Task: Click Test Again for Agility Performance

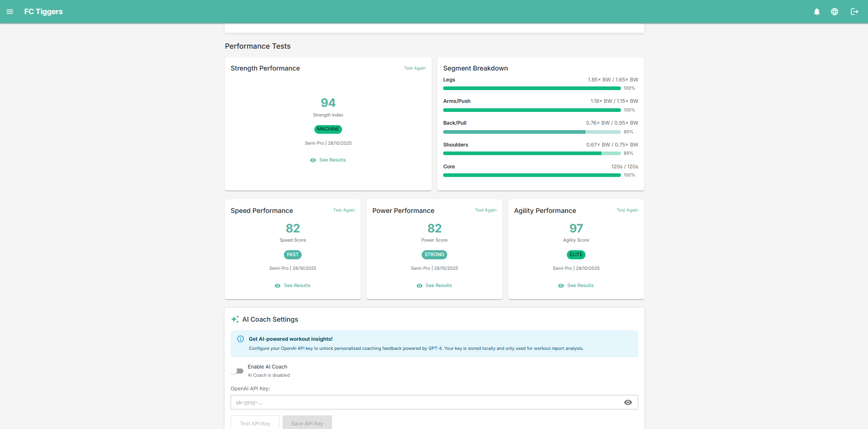Action: 627,210
